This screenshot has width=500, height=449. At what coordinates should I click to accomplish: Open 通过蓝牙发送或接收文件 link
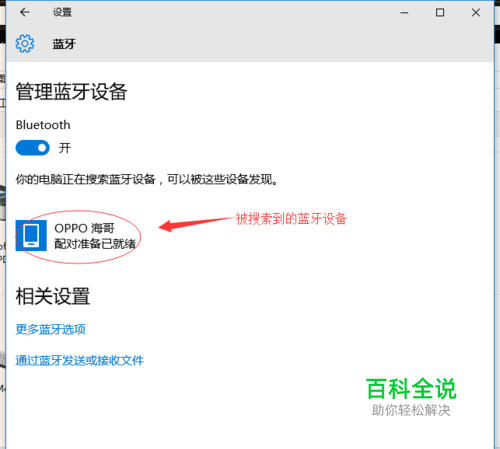(x=80, y=360)
